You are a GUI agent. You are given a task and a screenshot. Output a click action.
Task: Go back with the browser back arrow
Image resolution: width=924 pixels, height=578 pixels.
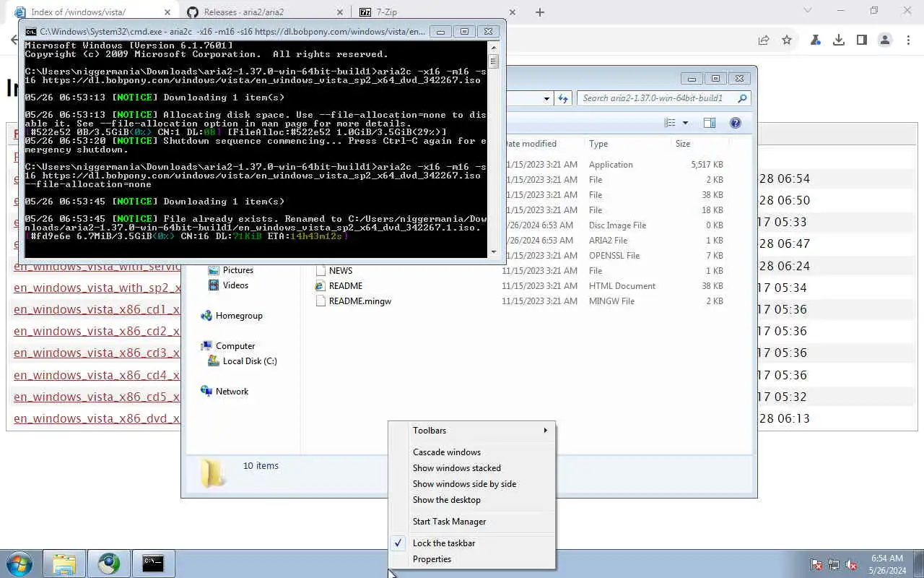tap(14, 40)
